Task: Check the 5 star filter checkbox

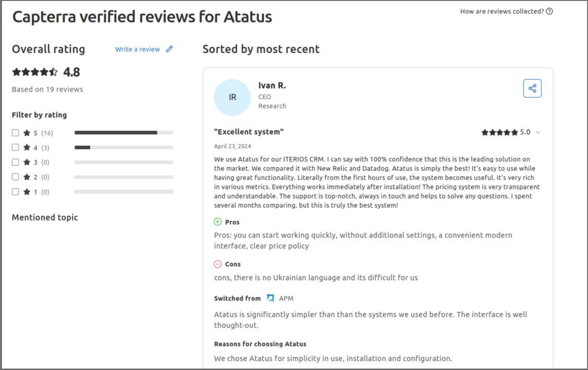Action: point(15,133)
